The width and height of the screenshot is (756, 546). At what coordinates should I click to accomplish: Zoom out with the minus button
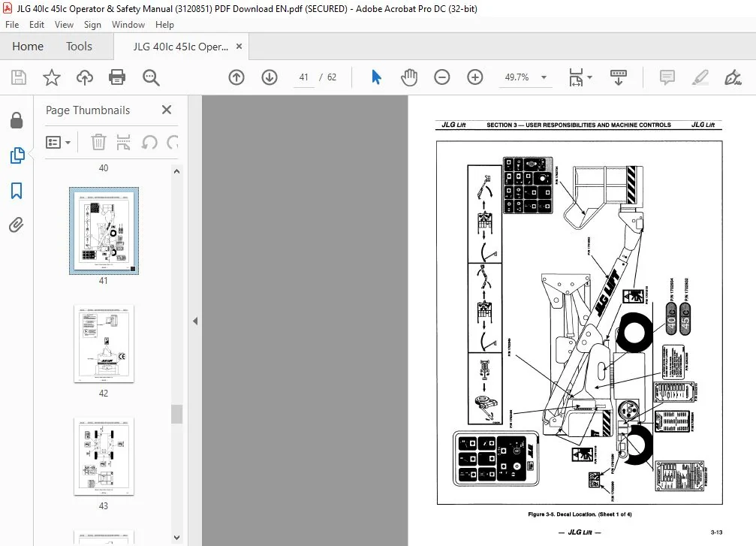click(x=441, y=77)
